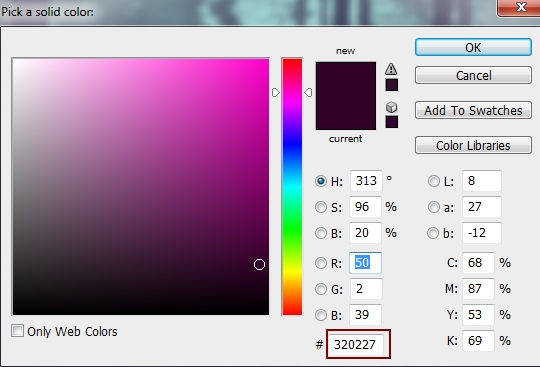Image resolution: width=540 pixels, height=367 pixels.
Task: Select the R red radio button
Action: pos(321,263)
